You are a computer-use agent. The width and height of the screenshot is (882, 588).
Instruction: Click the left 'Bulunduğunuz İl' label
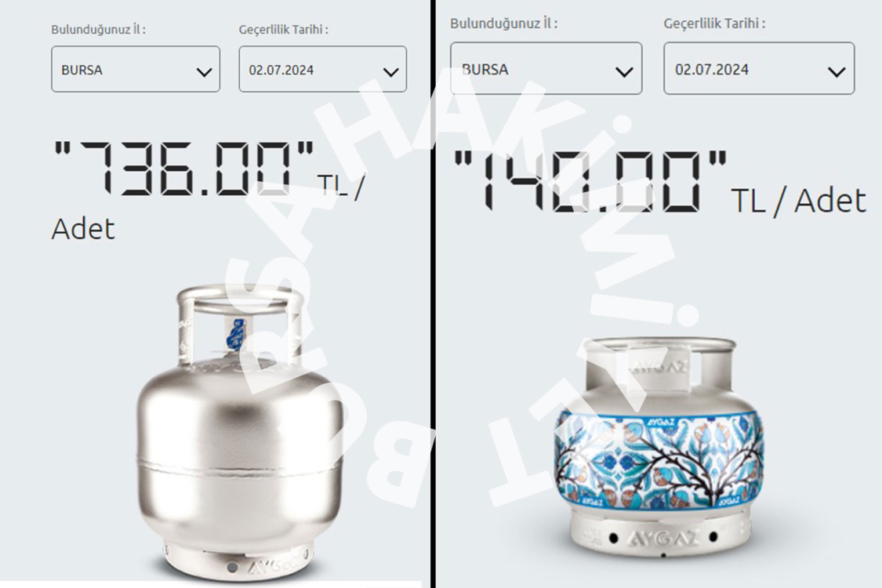click(x=99, y=29)
